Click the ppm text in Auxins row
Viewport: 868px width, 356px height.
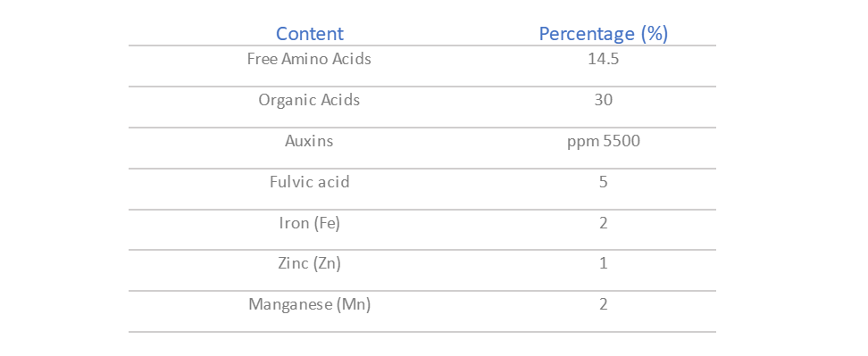point(579,143)
